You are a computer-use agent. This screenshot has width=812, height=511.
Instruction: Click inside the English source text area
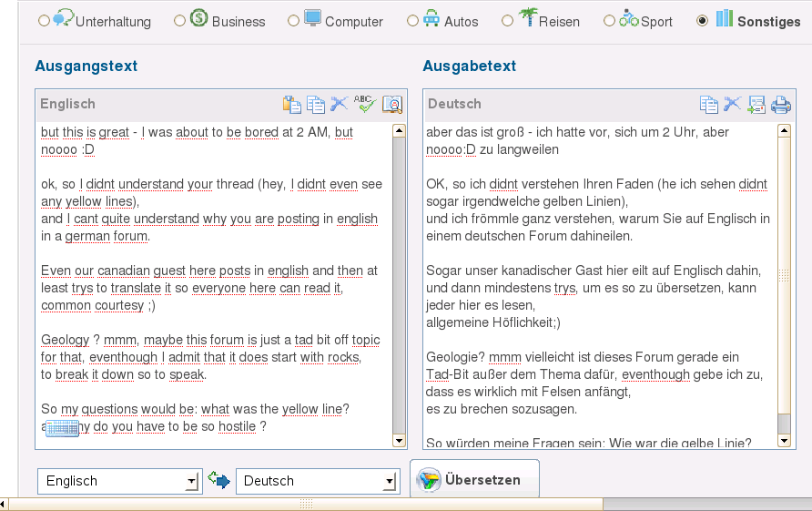click(x=215, y=285)
